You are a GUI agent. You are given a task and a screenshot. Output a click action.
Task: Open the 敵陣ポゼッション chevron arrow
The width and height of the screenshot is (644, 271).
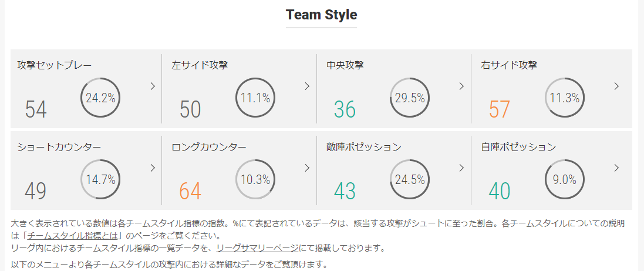pos(461,168)
